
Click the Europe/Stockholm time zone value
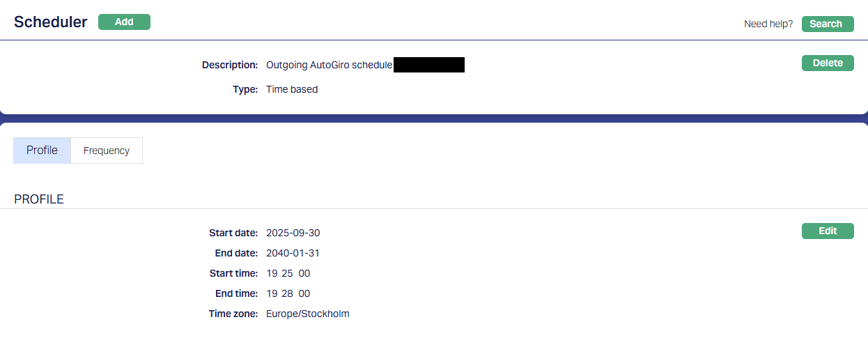308,314
